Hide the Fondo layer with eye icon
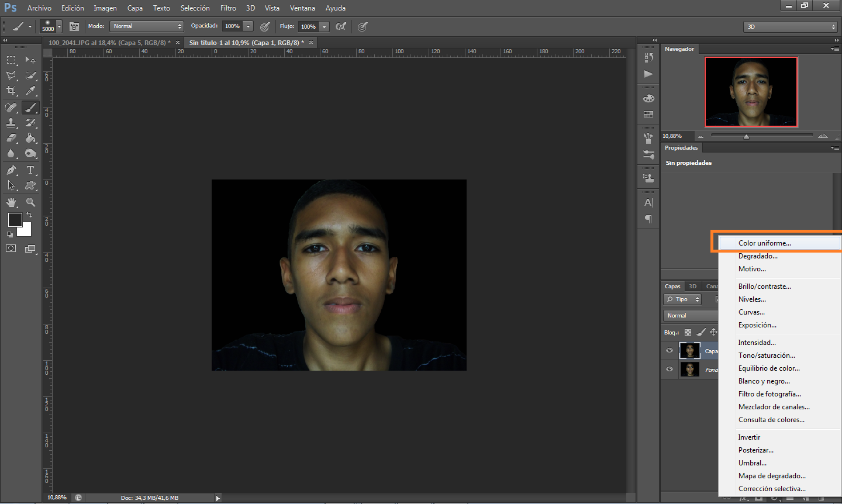 (670, 370)
